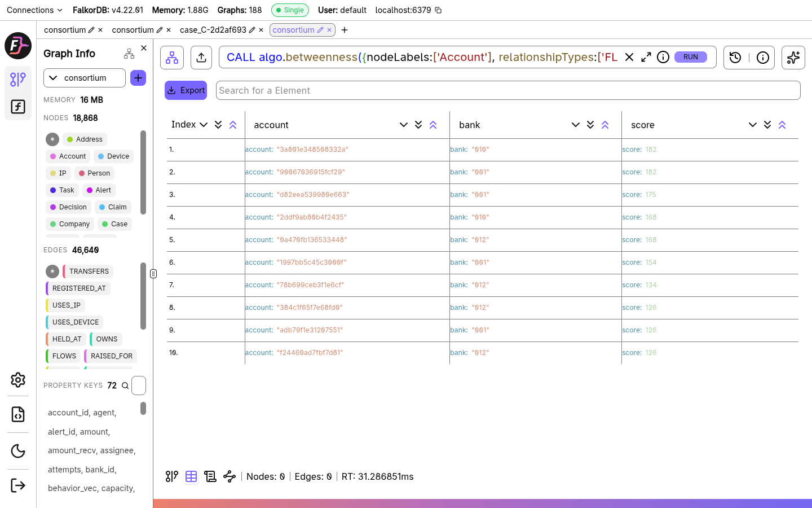This screenshot has height=508, width=812.
Task: Toggle the TRANSFERS edge type filter
Action: click(x=88, y=271)
